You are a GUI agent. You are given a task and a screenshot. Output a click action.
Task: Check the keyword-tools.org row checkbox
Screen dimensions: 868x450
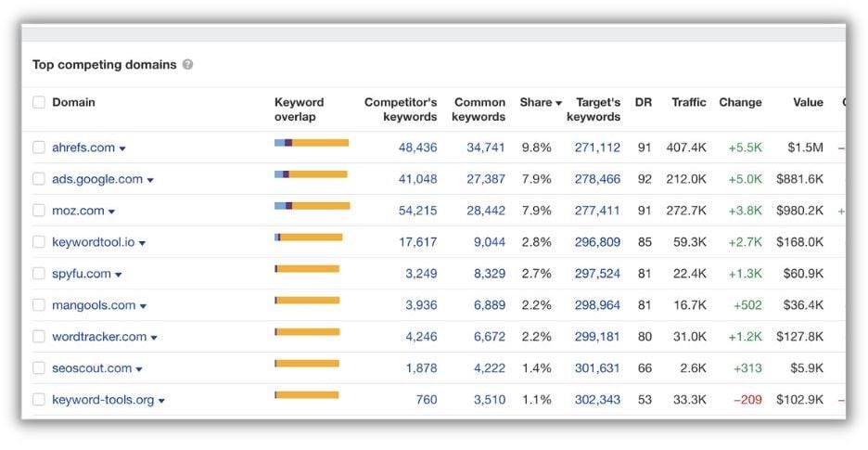[39, 400]
